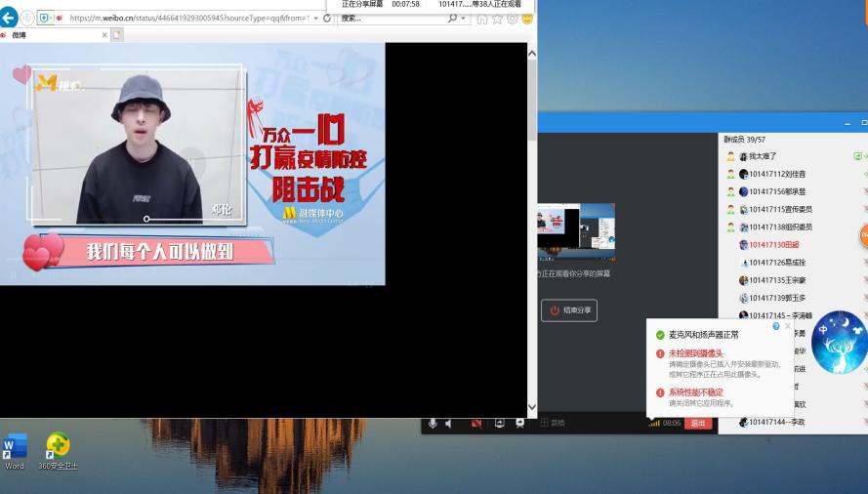Open the network signal strength indicator
The image size is (868, 494).
[653, 424]
